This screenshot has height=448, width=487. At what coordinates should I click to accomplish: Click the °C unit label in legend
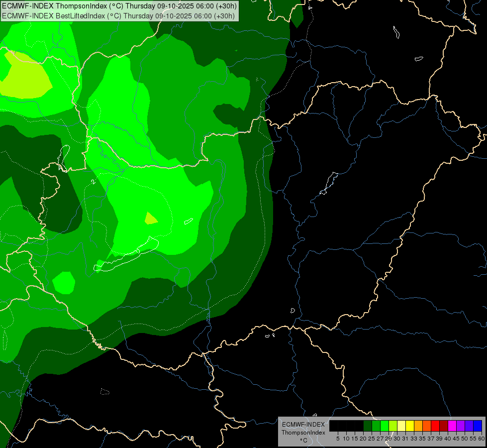click(304, 441)
